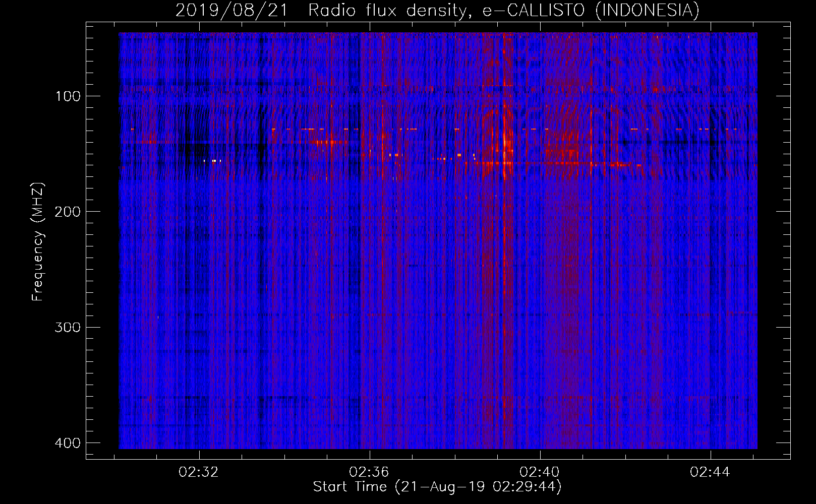Click the 100 frequency tick label

(68, 96)
